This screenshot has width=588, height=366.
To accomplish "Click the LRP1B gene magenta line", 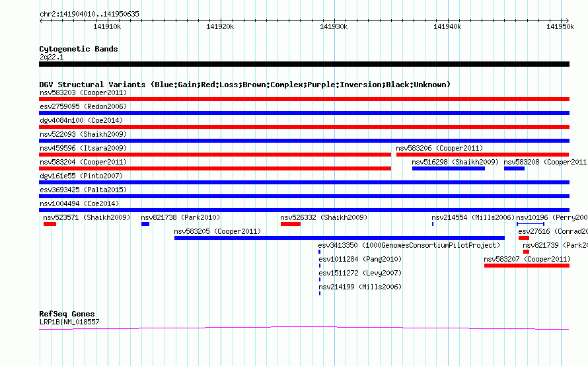I will pyautogui.click(x=304, y=328).
